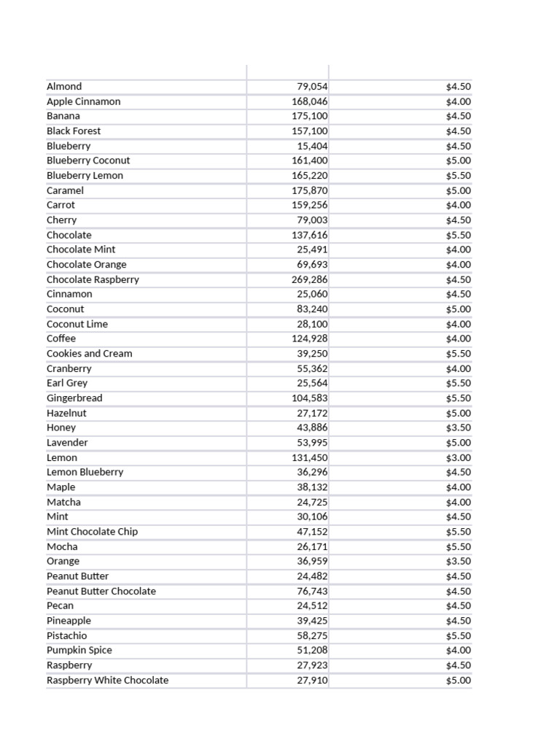Select the Apple Cinnamon row label
560x747 pixels.
83,101
